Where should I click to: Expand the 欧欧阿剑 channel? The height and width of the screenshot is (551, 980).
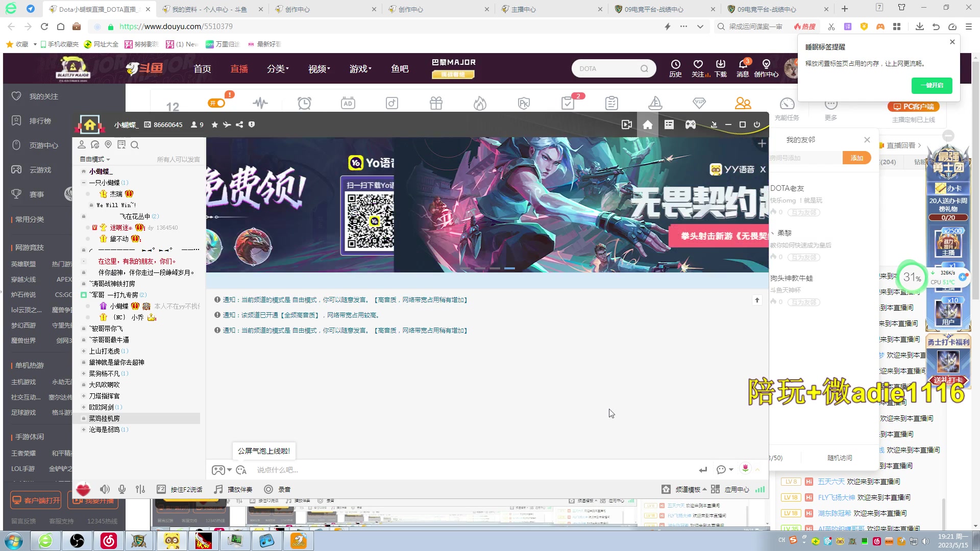tap(84, 407)
